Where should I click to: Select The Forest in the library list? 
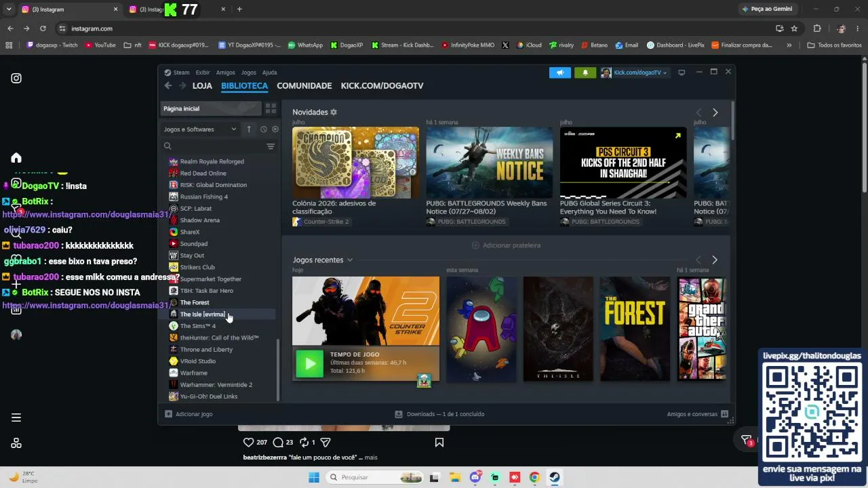194,302
